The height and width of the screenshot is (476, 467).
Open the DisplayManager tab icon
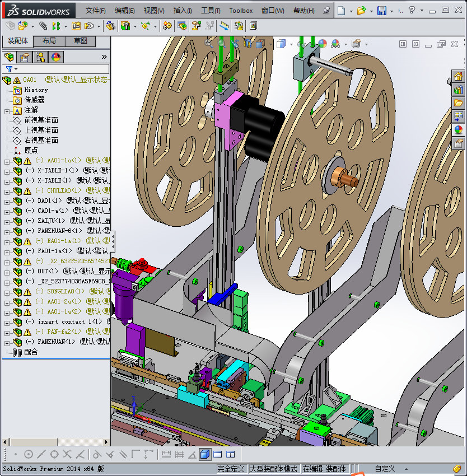point(55,57)
